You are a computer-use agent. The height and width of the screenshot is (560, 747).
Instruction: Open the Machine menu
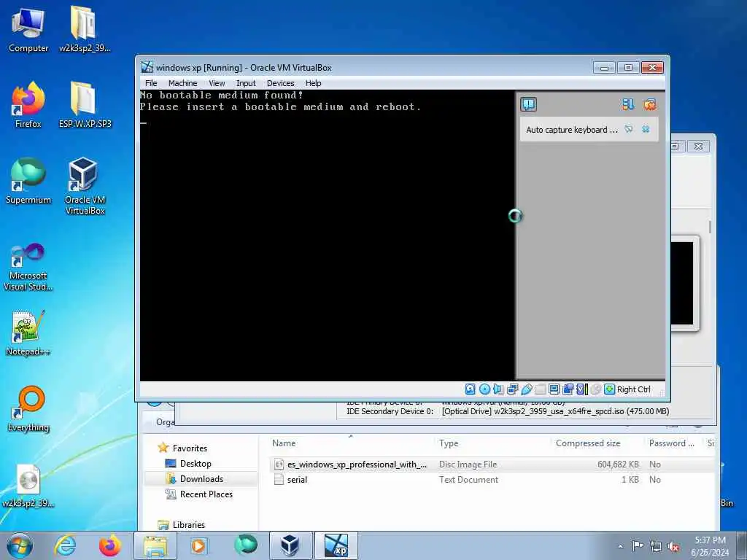click(182, 83)
